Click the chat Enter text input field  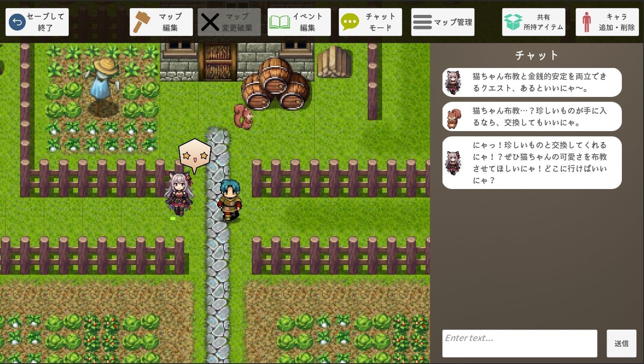click(520, 343)
